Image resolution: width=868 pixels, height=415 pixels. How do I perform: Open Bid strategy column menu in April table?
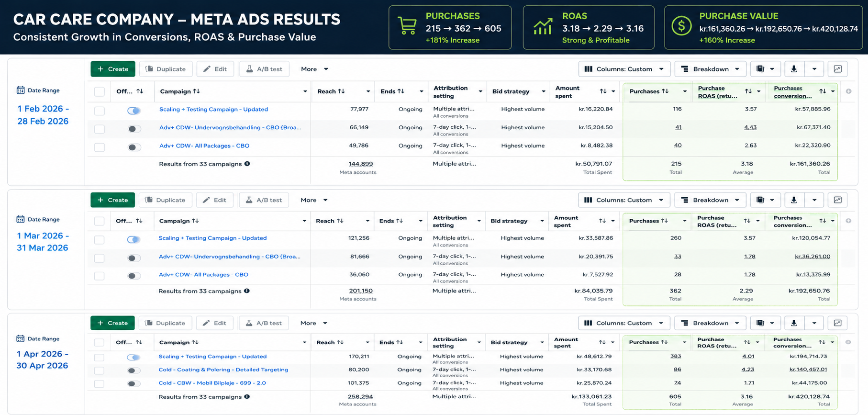(542, 342)
